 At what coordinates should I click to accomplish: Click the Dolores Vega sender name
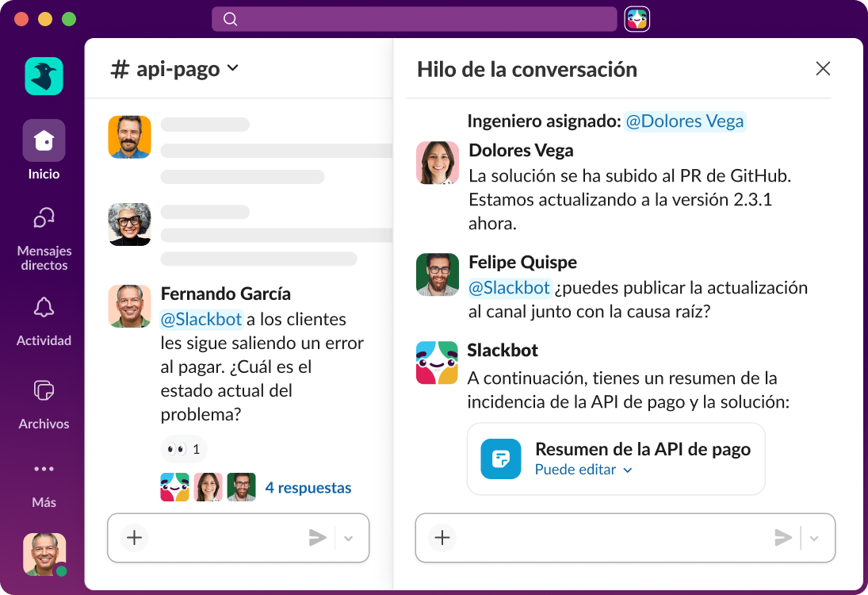[x=521, y=150]
